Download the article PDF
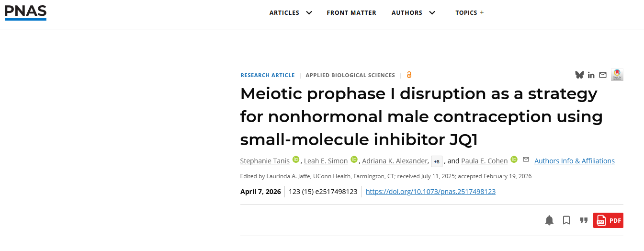Screen dimensions: 644x251 click(x=608, y=220)
